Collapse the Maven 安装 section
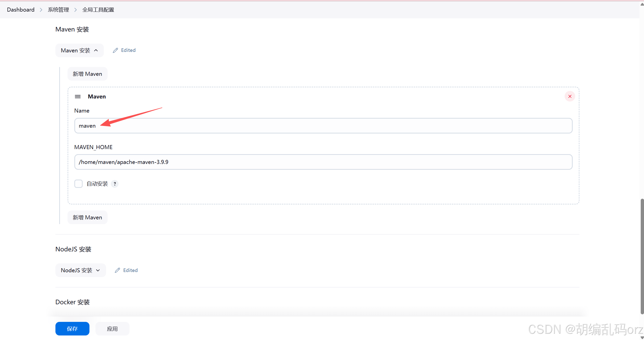 [79, 50]
